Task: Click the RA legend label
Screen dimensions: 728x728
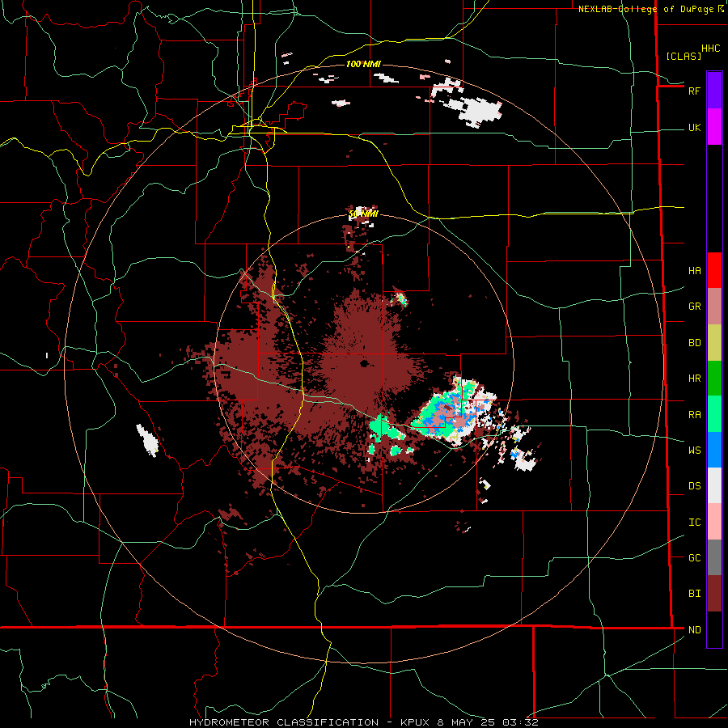Action: pos(694,415)
